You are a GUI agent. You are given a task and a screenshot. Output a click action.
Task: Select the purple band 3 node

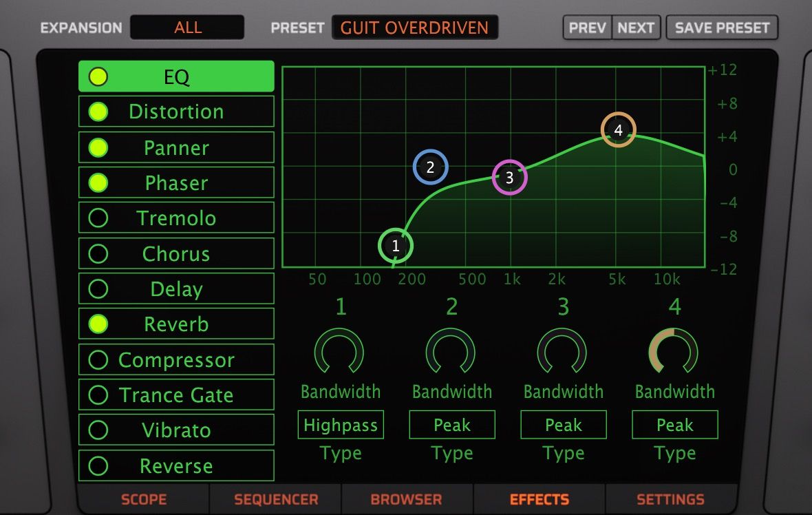(x=509, y=178)
